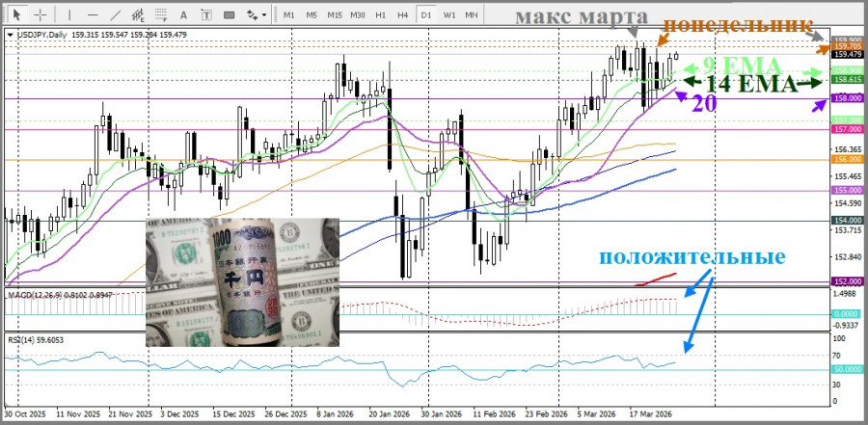Image resolution: width=868 pixels, height=425 pixels.
Task: Switch chart to MN monthly timeframe
Action: tap(471, 15)
